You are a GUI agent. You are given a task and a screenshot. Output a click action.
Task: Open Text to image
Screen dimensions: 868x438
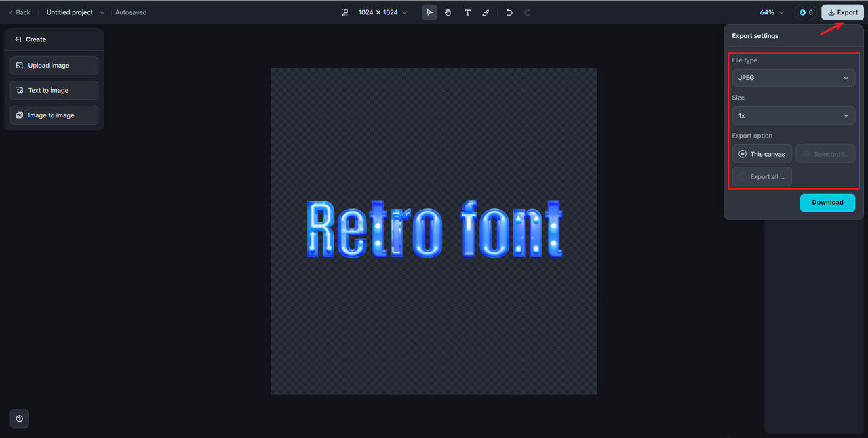[54, 90]
